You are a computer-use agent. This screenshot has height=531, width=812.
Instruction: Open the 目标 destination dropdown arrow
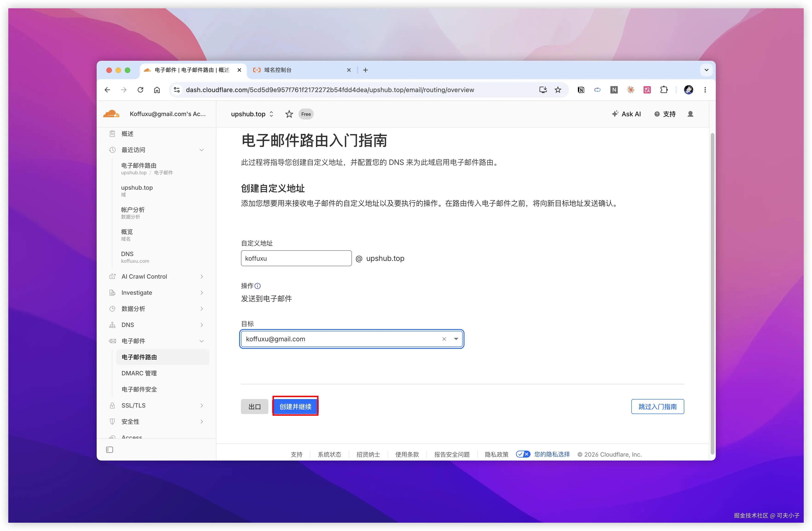pyautogui.click(x=456, y=339)
